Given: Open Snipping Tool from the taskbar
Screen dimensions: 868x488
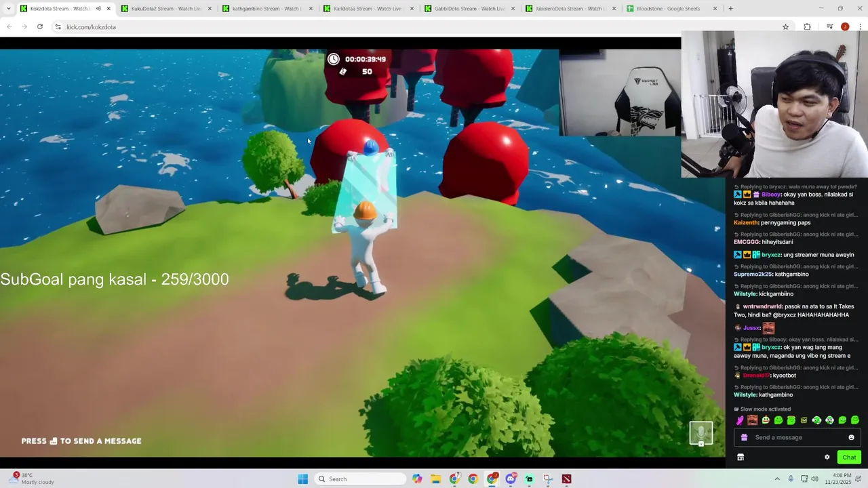Looking at the screenshot, I should coord(548,479).
